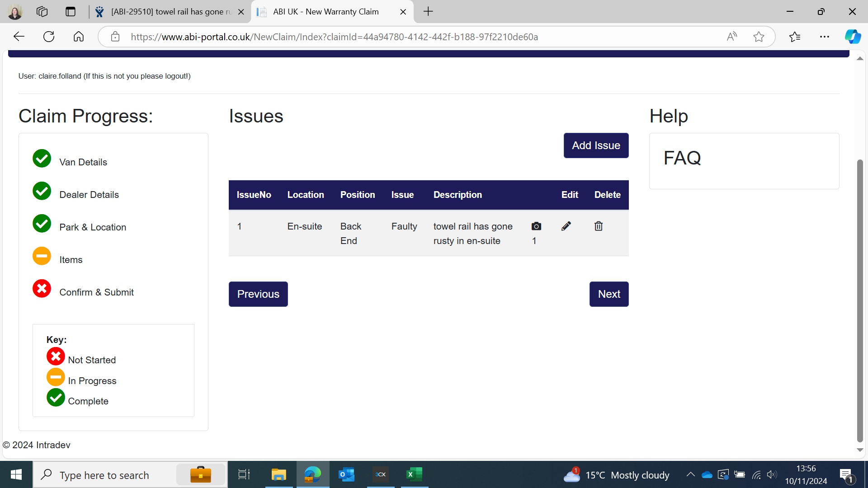Image resolution: width=868 pixels, height=488 pixels.
Task: Click Confirm & Submit red cross icon
Action: (x=42, y=289)
